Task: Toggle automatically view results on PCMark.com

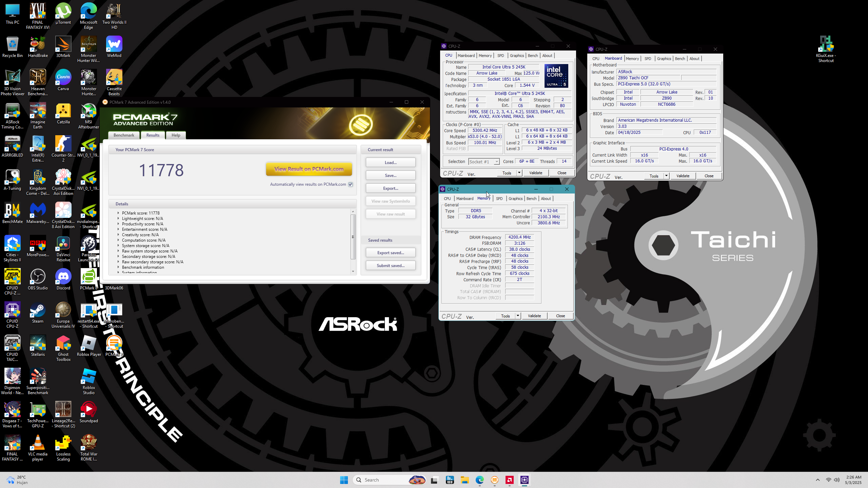Action: tap(351, 184)
